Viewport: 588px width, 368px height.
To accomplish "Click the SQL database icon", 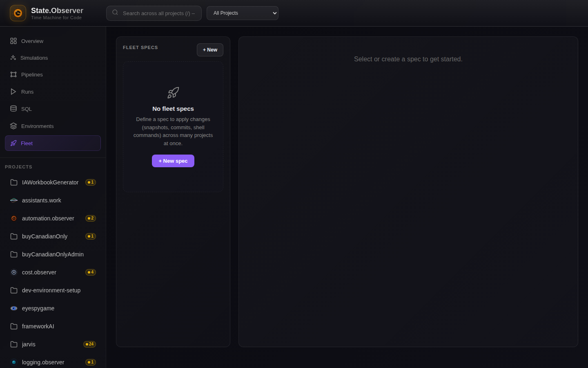I will coord(13,109).
